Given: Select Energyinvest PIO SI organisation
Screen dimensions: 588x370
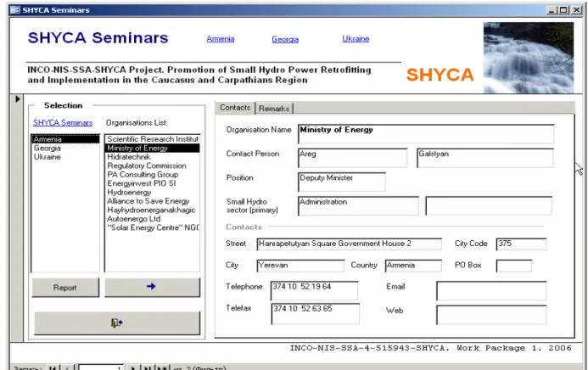Looking at the screenshot, I should coord(152,183).
